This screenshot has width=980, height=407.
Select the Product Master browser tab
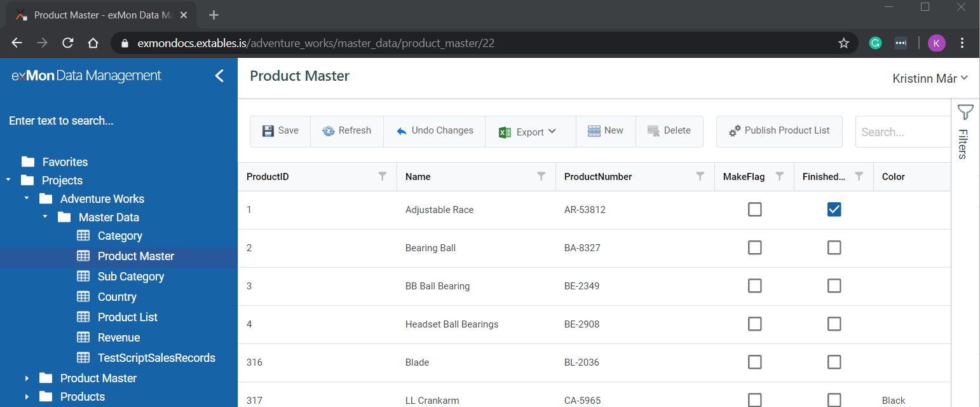(x=103, y=15)
